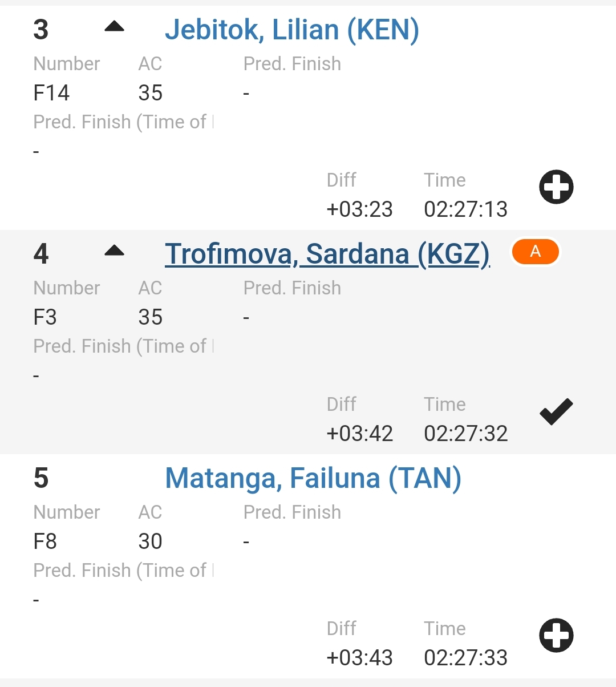616x687 pixels.
Task: Click the +03:23 time difference
Action: point(359,209)
